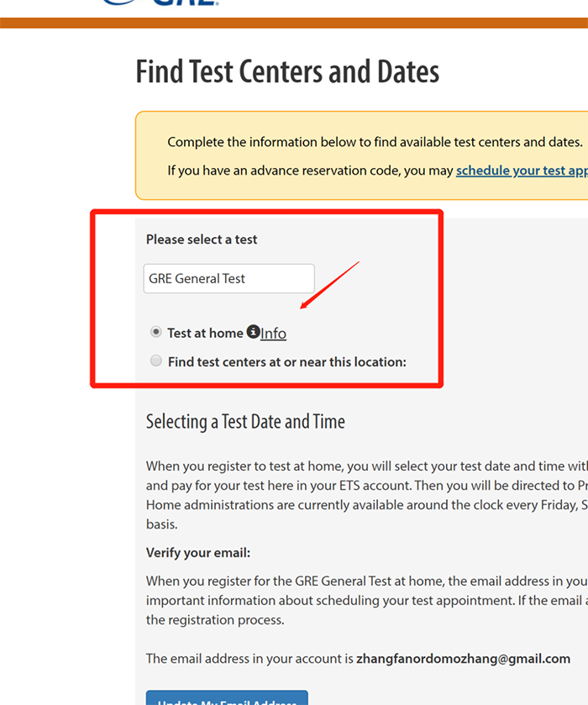Click the underlined Info link
The height and width of the screenshot is (705, 588).
tap(274, 334)
